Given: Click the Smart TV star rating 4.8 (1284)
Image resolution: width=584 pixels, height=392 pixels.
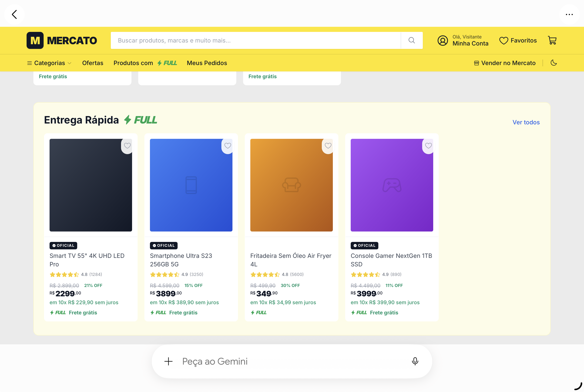Looking at the screenshot, I should click(76, 274).
